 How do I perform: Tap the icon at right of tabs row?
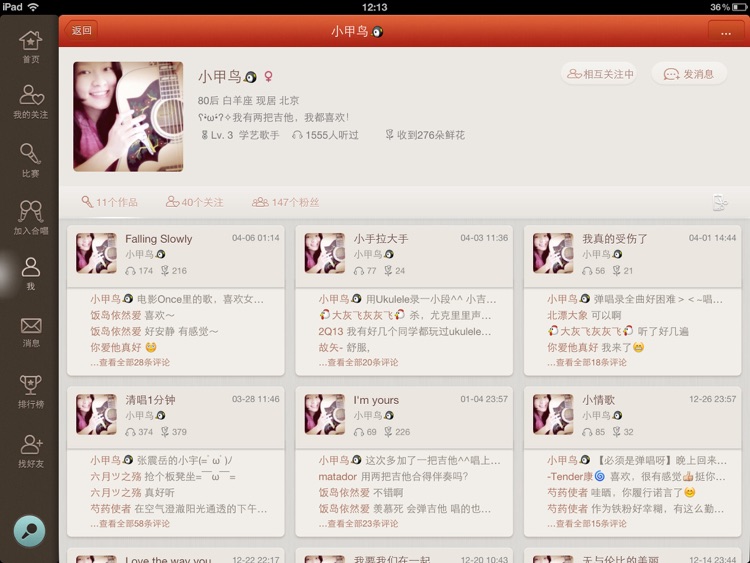click(720, 203)
